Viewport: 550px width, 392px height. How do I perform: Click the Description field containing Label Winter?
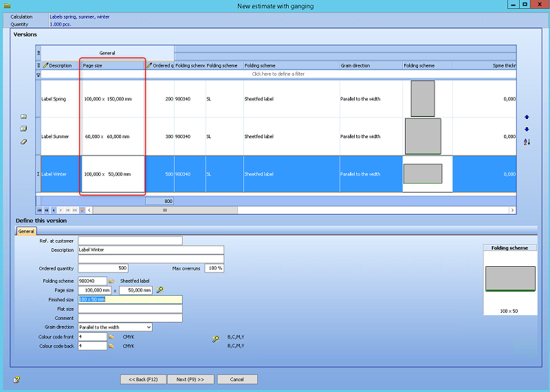pyautogui.click(x=151, y=250)
